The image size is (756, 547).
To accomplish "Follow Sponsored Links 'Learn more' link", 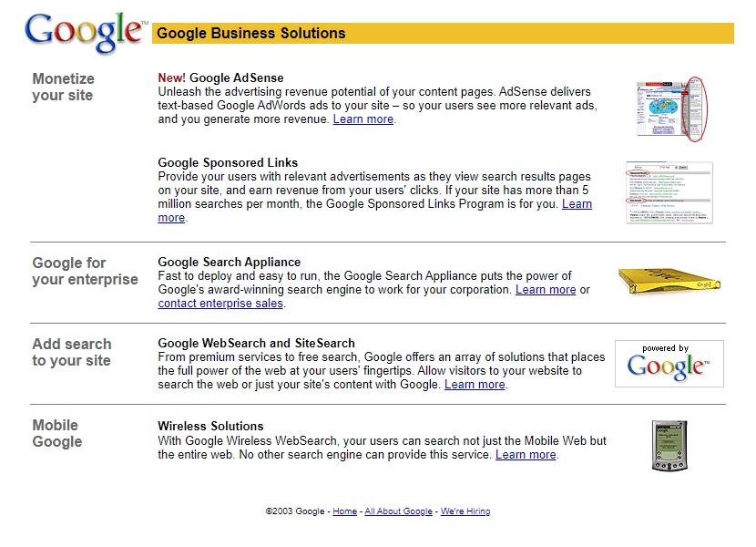I will click(577, 204).
